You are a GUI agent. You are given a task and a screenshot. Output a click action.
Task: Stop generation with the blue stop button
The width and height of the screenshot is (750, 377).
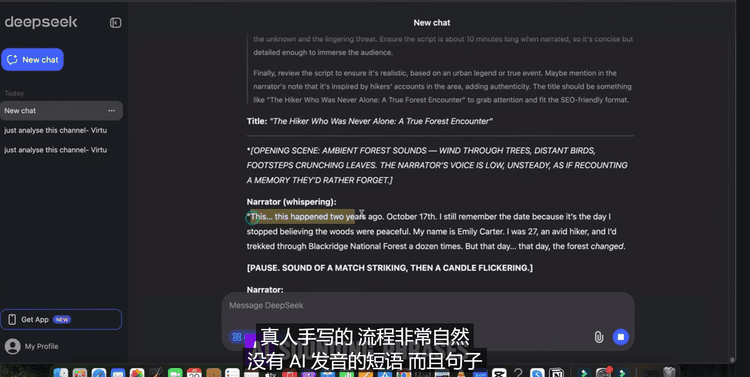620,337
